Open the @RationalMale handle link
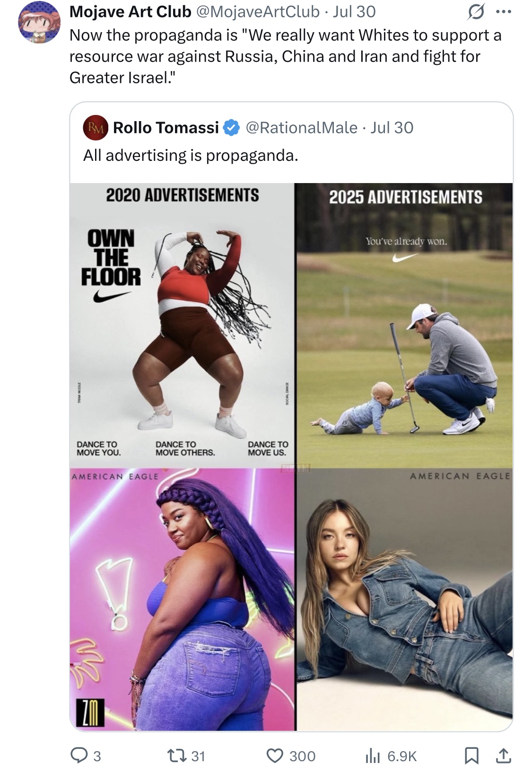532x772 pixels. (302, 128)
